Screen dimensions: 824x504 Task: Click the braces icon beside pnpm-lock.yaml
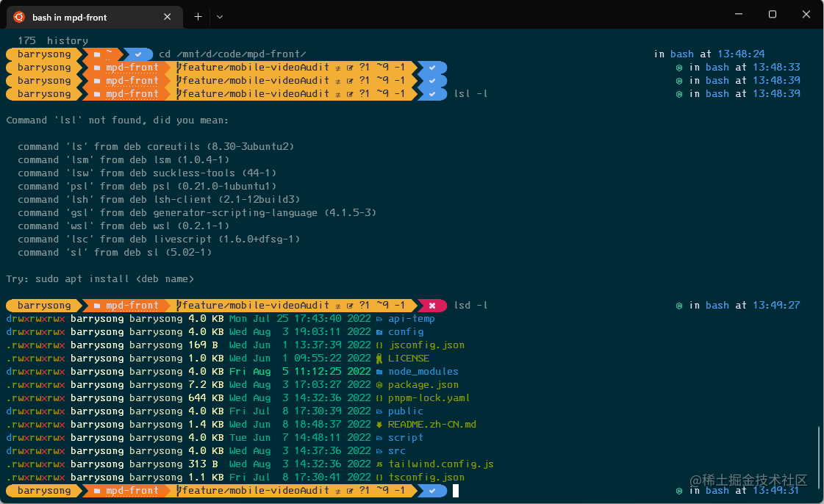[379, 398]
